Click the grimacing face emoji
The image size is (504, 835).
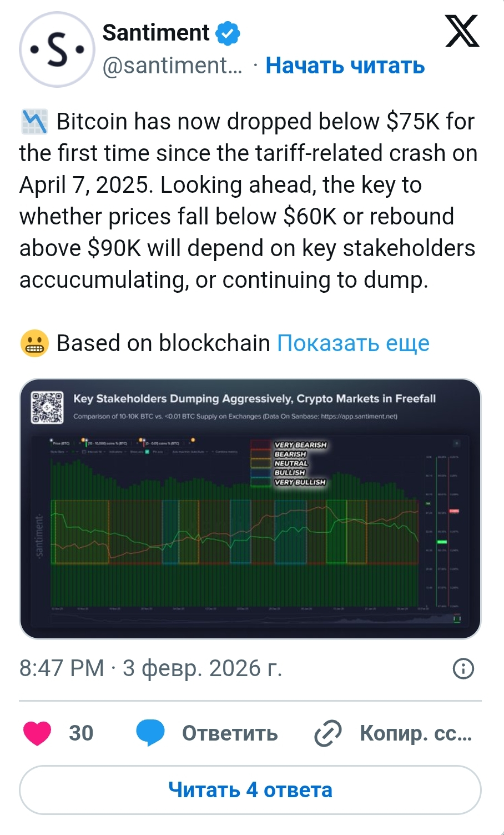click(34, 343)
